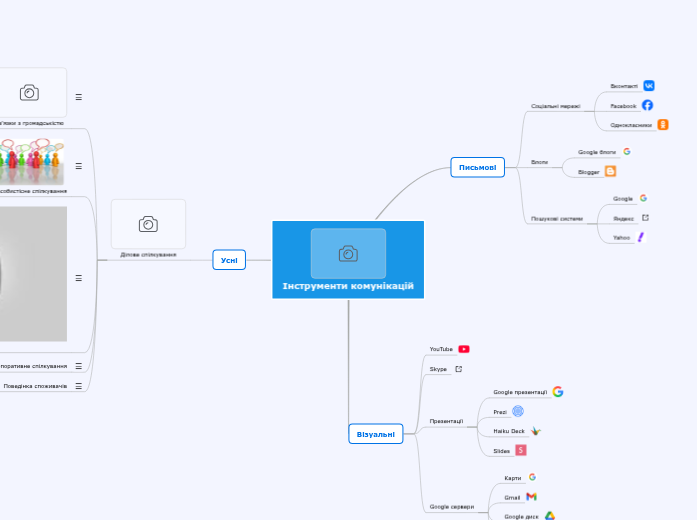The image size is (697, 520).
Task: Click the Facebook logo icon
Action: [x=648, y=105]
